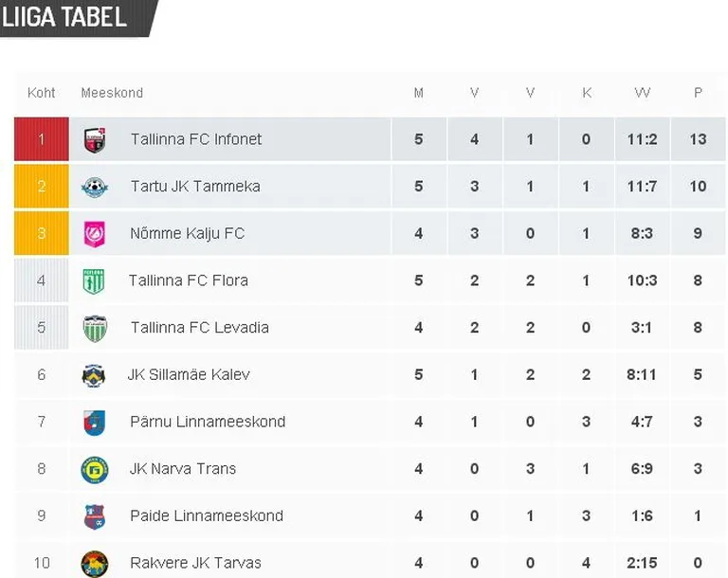The height and width of the screenshot is (578, 728).
Task: Click the P points column header
Action: 698,93
